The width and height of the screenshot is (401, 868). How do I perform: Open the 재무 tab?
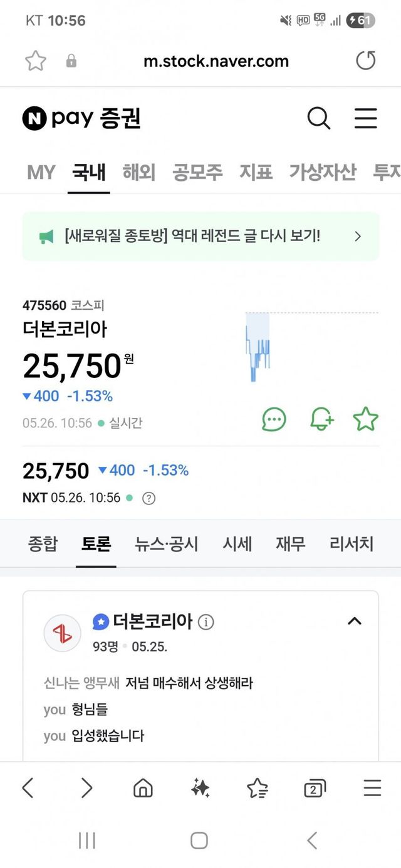(x=291, y=544)
